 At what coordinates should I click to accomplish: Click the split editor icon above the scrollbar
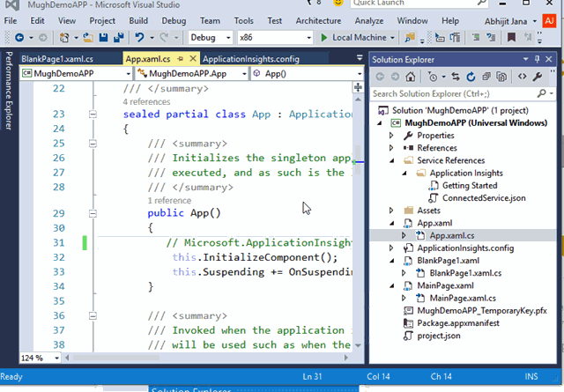click(358, 87)
